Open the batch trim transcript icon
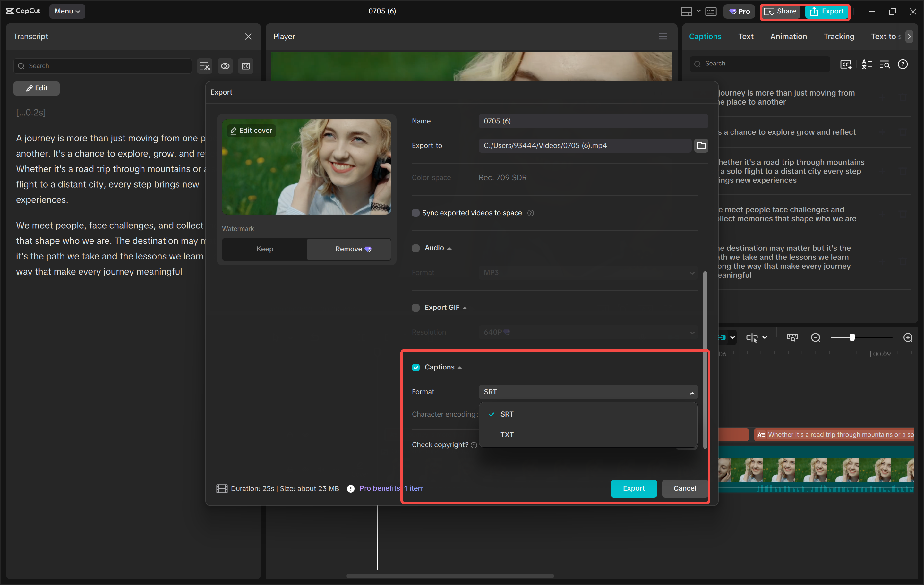Viewport: 924px width, 585px height. pos(204,66)
